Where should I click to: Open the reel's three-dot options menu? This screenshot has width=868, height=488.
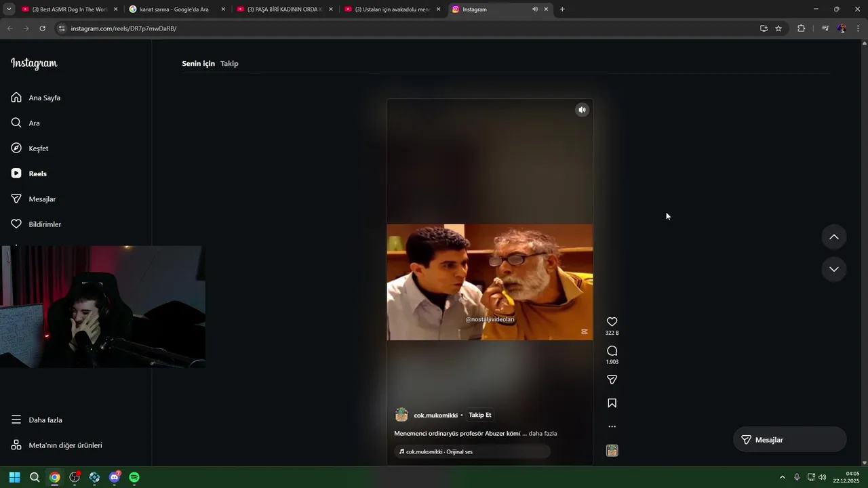click(612, 427)
